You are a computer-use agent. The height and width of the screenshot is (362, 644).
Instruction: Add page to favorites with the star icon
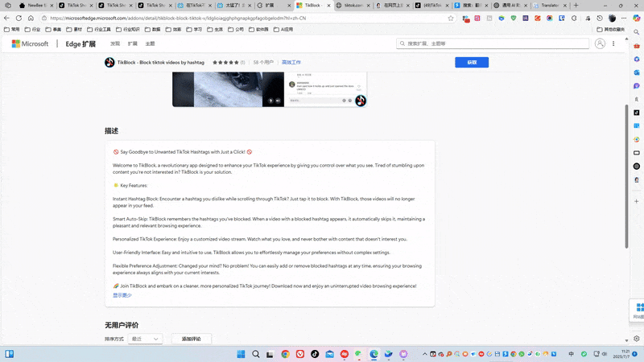pos(451,18)
